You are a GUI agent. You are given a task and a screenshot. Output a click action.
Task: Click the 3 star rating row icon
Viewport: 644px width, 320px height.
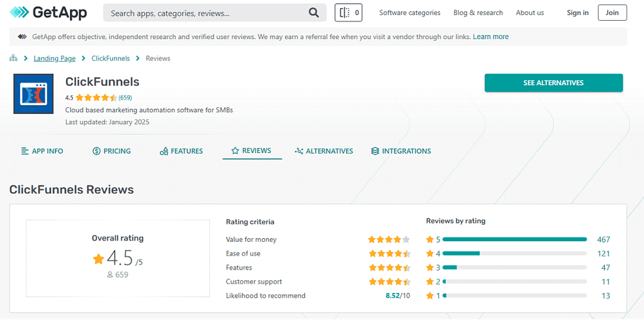coord(430,268)
